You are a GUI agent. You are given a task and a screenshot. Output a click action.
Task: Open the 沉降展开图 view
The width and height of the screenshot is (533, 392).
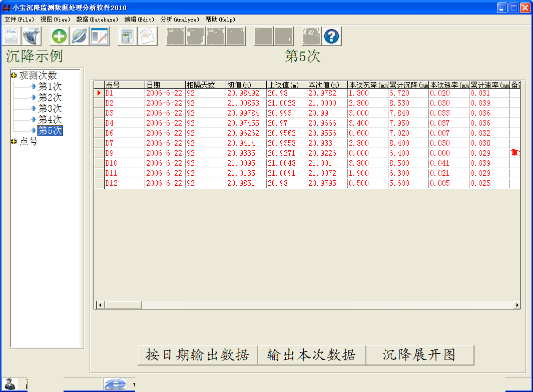click(x=419, y=355)
